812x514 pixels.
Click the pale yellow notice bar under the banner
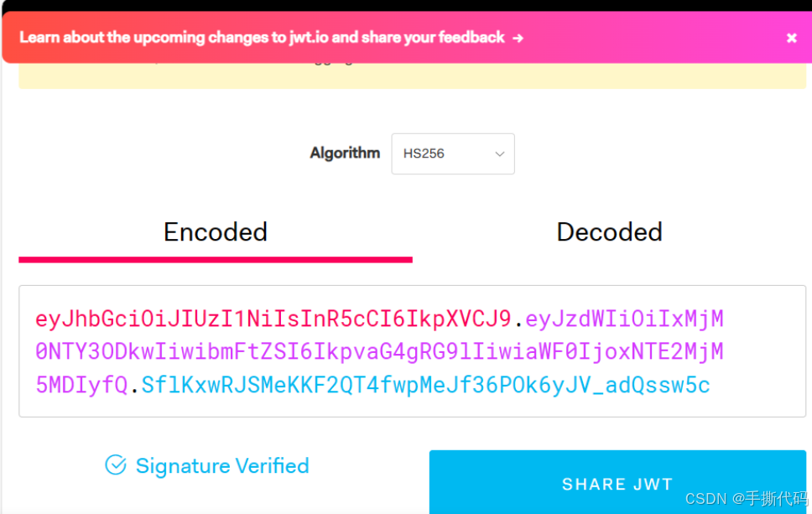[412, 75]
